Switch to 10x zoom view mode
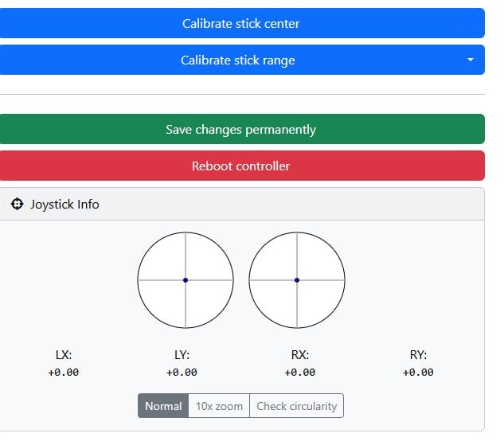 pos(219,406)
